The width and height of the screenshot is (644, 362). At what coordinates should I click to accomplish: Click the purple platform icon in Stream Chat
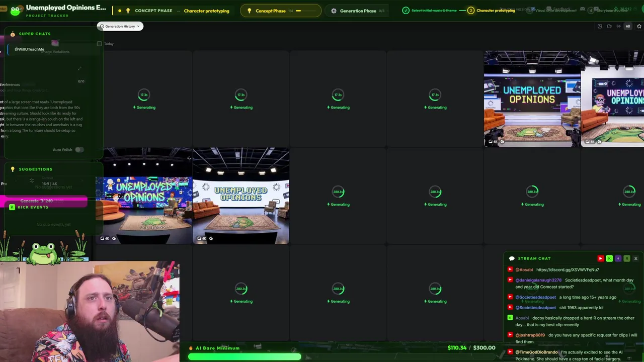point(618,258)
